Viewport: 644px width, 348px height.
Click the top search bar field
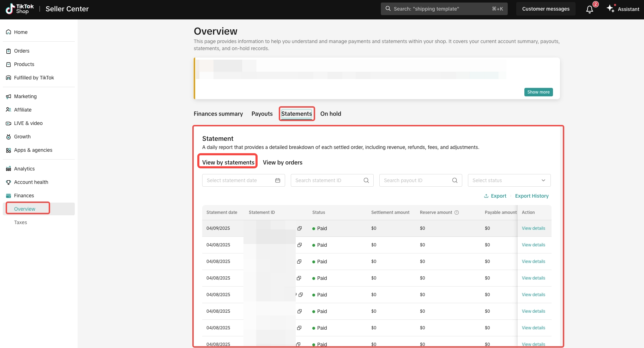click(x=444, y=9)
